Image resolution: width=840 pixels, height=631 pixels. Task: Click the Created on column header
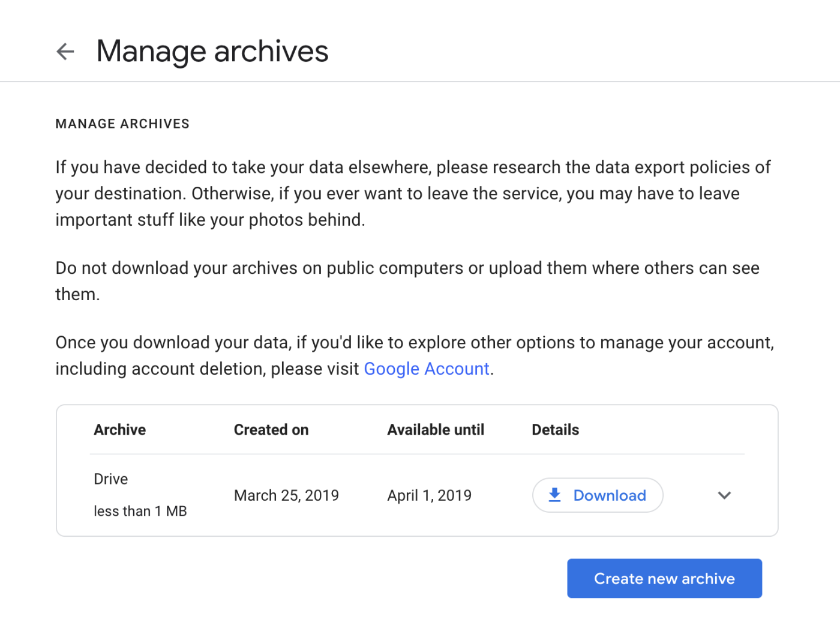coord(271,430)
